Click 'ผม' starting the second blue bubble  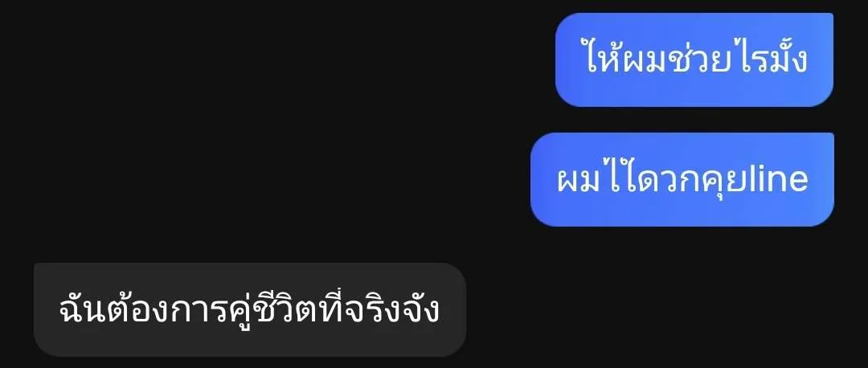[x=579, y=179]
